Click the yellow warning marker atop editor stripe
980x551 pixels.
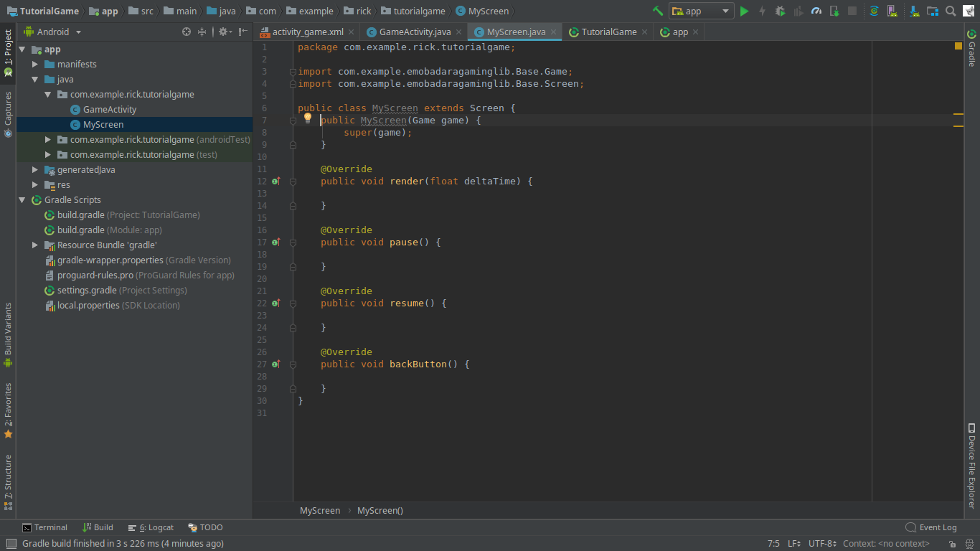coord(958,46)
